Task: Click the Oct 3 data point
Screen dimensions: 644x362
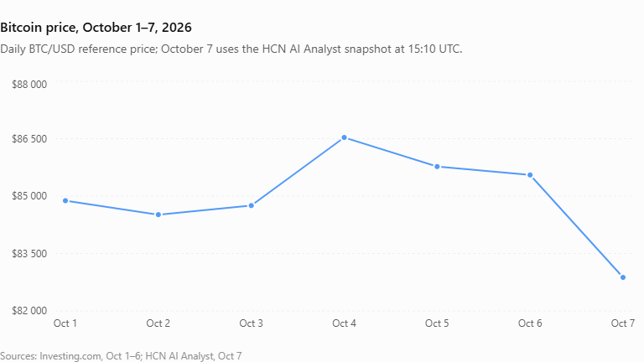Action: pyautogui.click(x=252, y=205)
